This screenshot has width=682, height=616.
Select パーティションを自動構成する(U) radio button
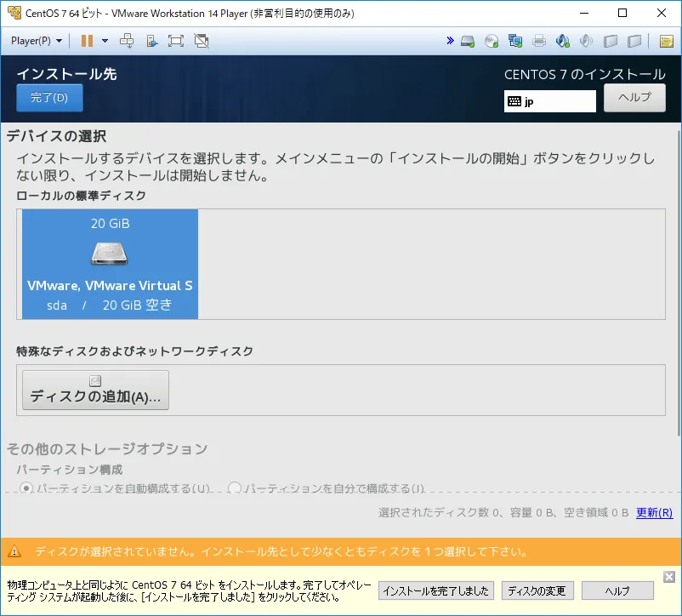26,488
